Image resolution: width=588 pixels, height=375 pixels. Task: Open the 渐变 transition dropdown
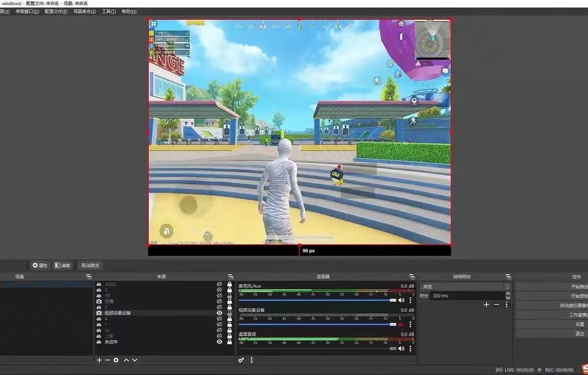pyautogui.click(x=465, y=287)
